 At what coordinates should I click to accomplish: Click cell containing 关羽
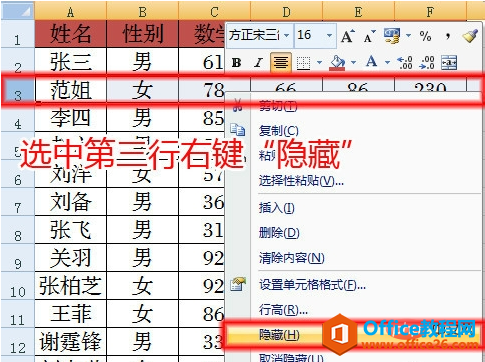click(x=70, y=258)
